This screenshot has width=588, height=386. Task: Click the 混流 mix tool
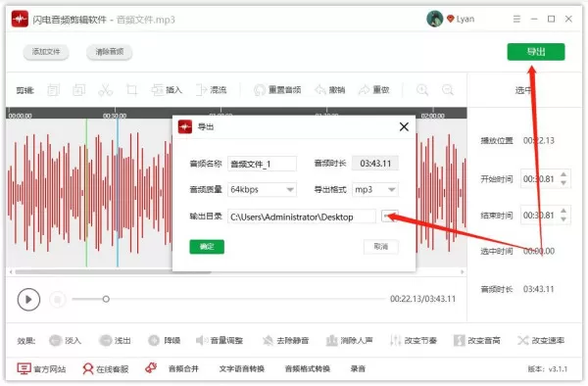coord(211,90)
